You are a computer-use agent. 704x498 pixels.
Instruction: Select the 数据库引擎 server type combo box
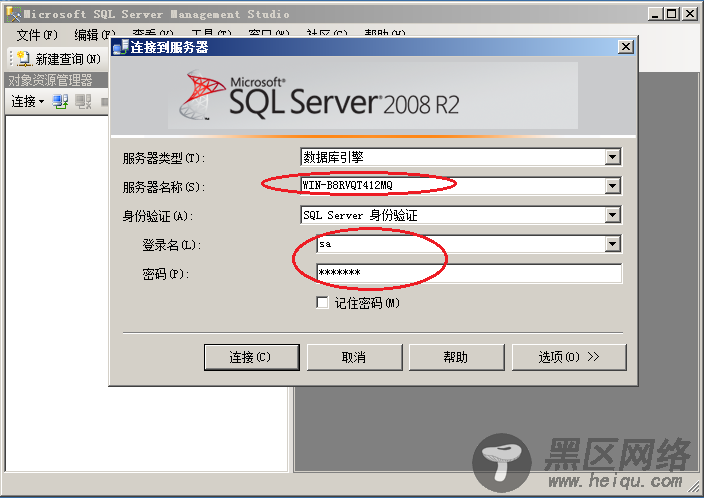[461, 157]
